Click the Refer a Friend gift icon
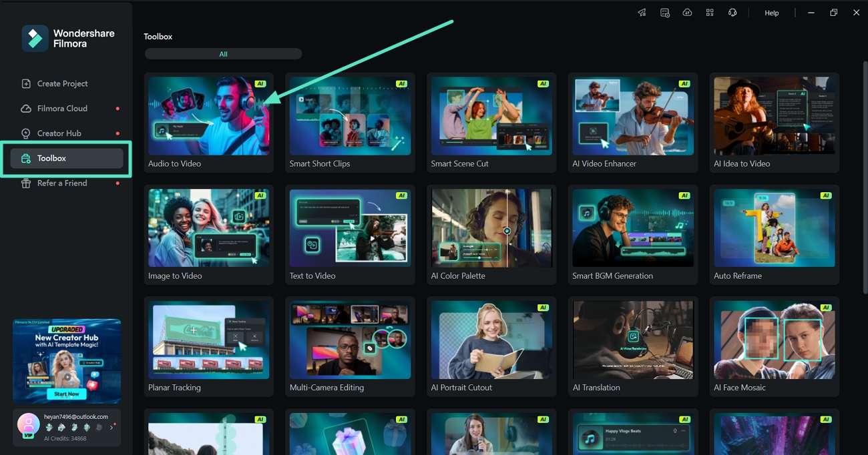This screenshot has height=455, width=868. pos(26,183)
